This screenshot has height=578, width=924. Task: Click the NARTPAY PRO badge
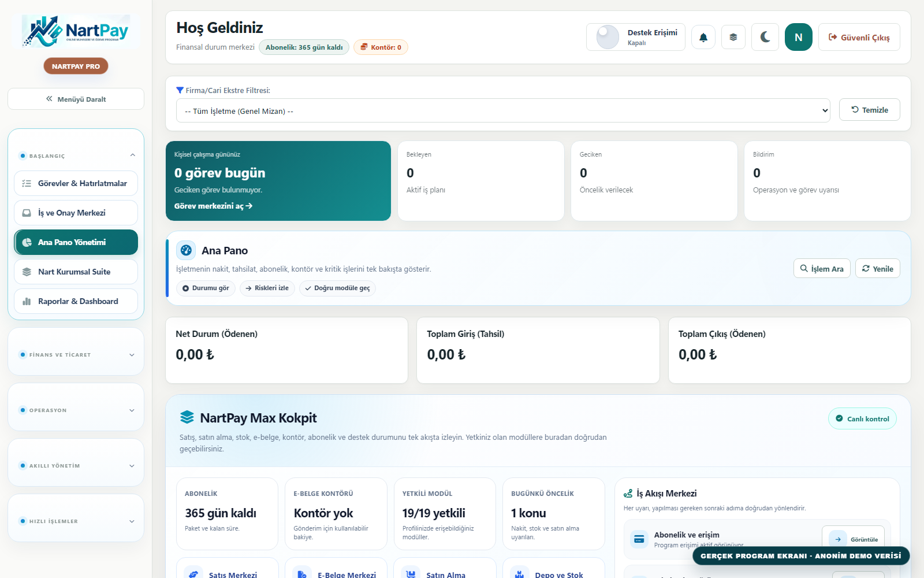(76, 66)
